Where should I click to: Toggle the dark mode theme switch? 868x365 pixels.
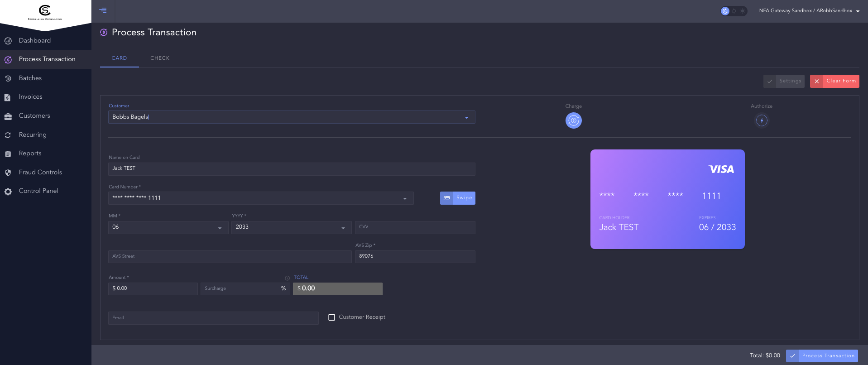[x=734, y=11]
